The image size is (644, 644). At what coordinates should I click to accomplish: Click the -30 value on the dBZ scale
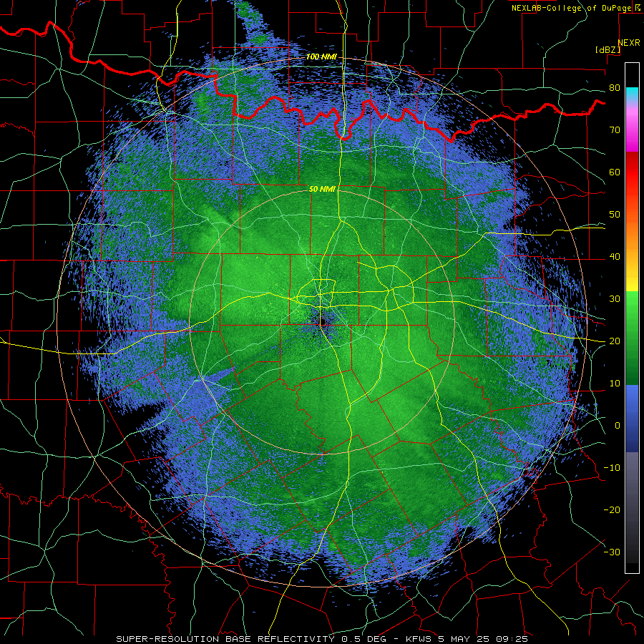pos(612,552)
